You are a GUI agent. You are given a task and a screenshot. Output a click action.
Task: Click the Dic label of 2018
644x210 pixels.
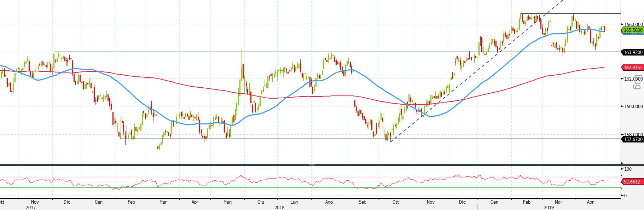462,202
